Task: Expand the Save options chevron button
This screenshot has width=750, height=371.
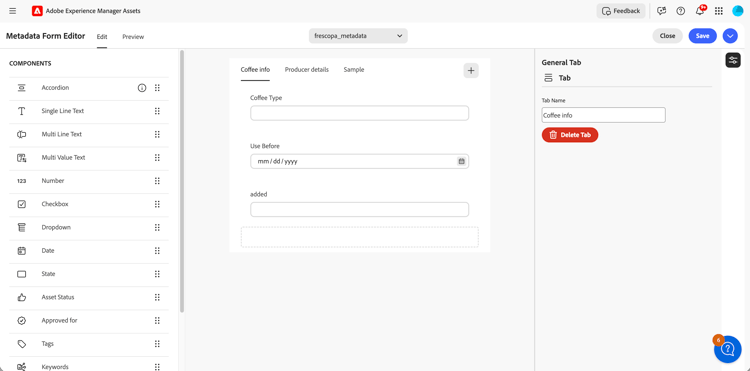Action: click(730, 36)
